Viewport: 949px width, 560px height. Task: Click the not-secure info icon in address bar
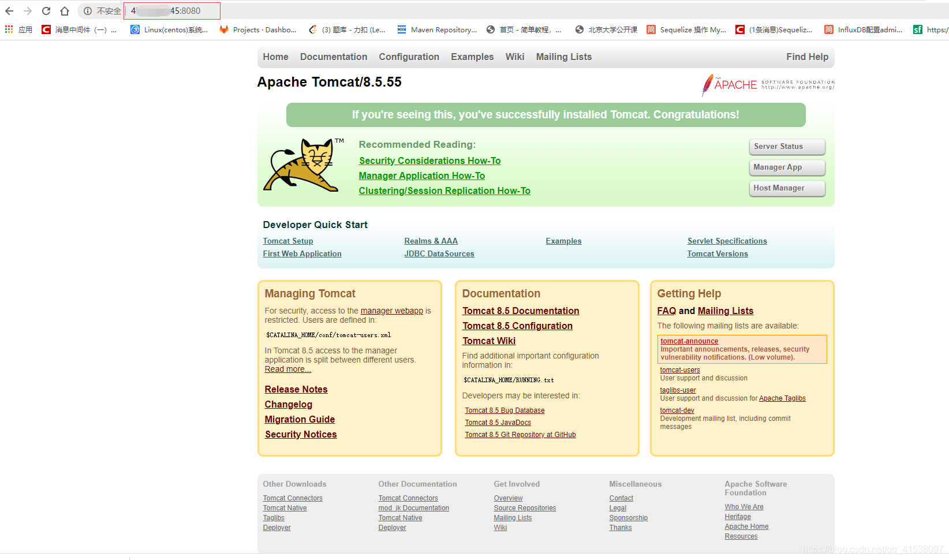tap(88, 11)
